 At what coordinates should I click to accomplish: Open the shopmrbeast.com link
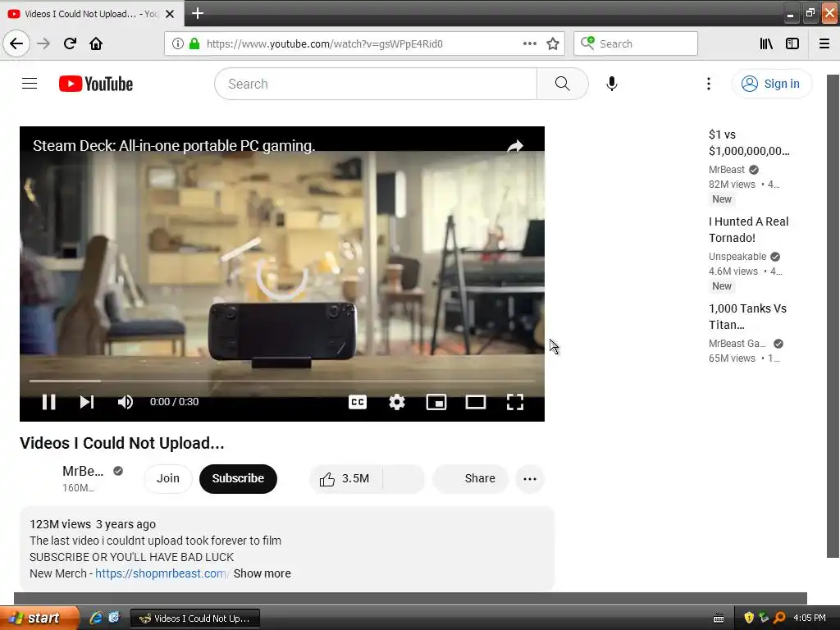click(162, 573)
